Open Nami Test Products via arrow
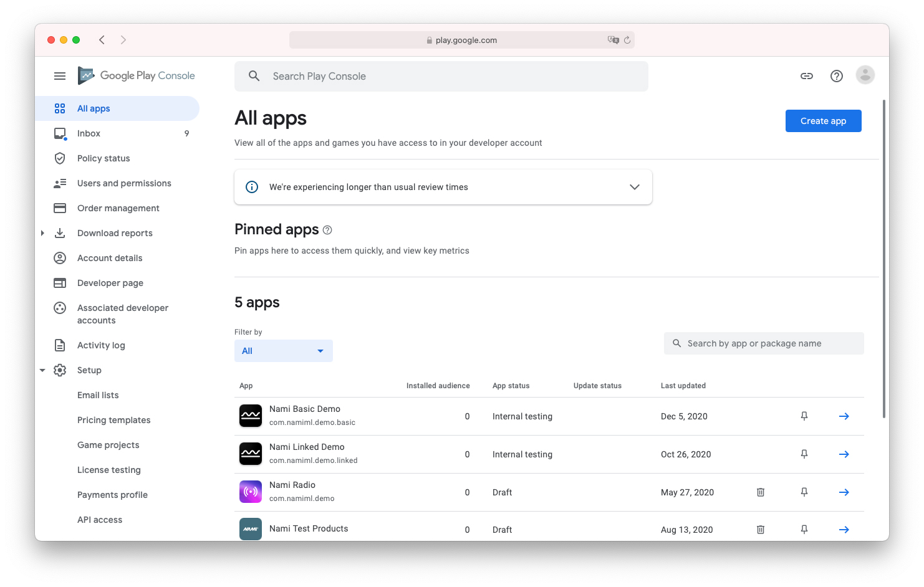Viewport: 924px width, 587px height. click(844, 530)
